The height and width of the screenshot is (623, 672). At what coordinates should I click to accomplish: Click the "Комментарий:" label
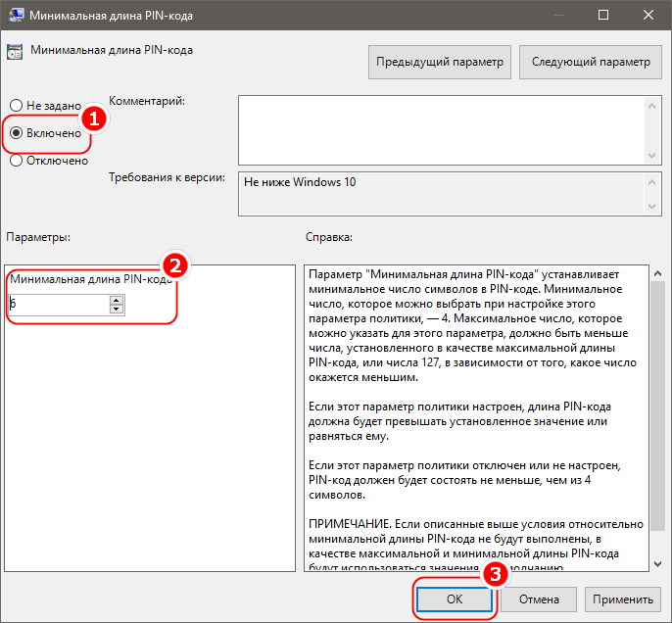pyautogui.click(x=147, y=101)
